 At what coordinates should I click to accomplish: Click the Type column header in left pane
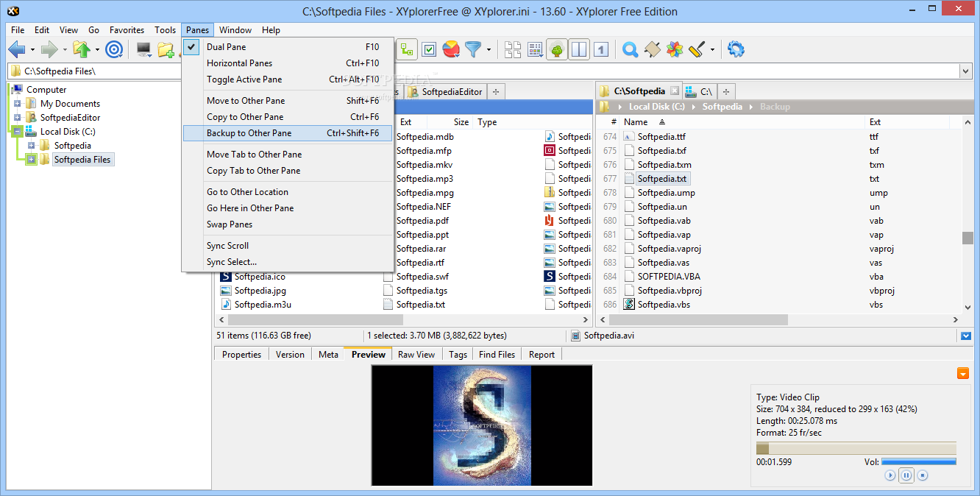point(487,122)
